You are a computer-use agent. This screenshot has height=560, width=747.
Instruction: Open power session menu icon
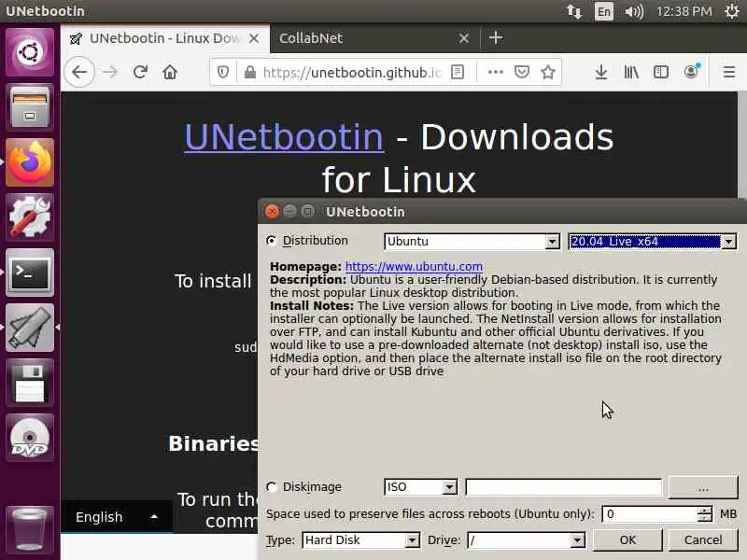coord(732,11)
